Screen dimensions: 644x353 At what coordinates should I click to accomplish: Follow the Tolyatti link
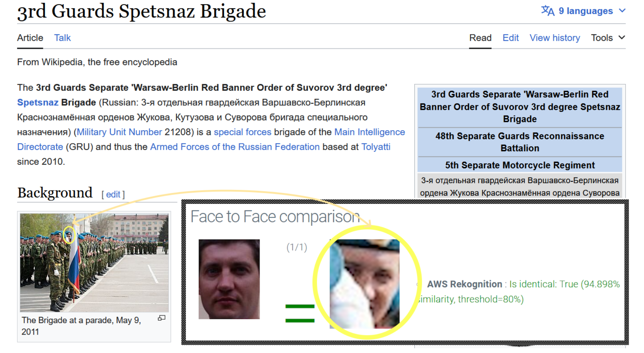375,147
